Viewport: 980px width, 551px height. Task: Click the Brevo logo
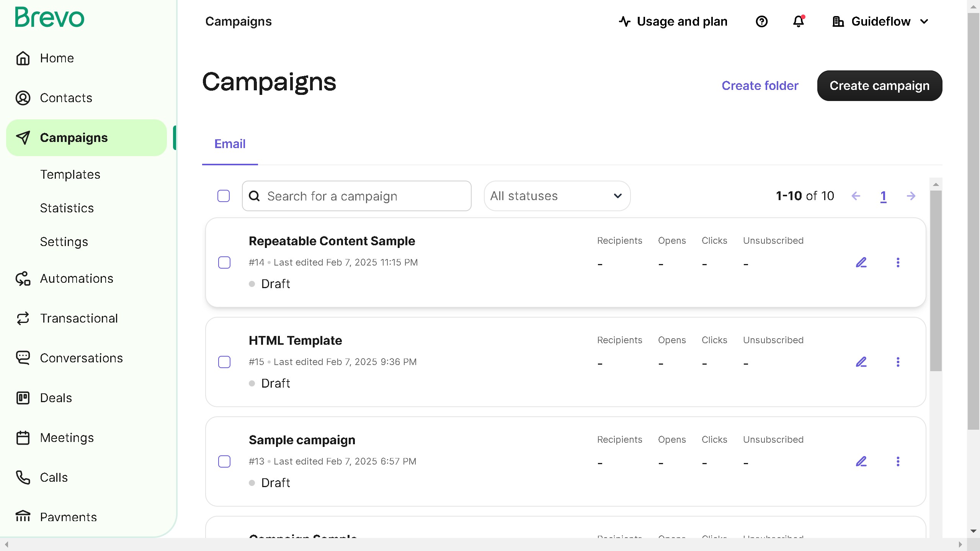pos(49,18)
